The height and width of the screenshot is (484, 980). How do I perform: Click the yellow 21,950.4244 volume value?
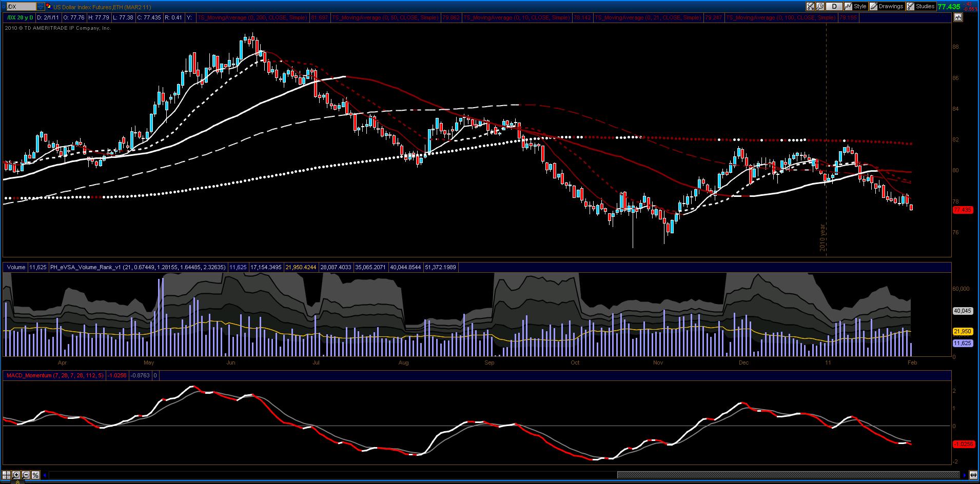click(301, 267)
